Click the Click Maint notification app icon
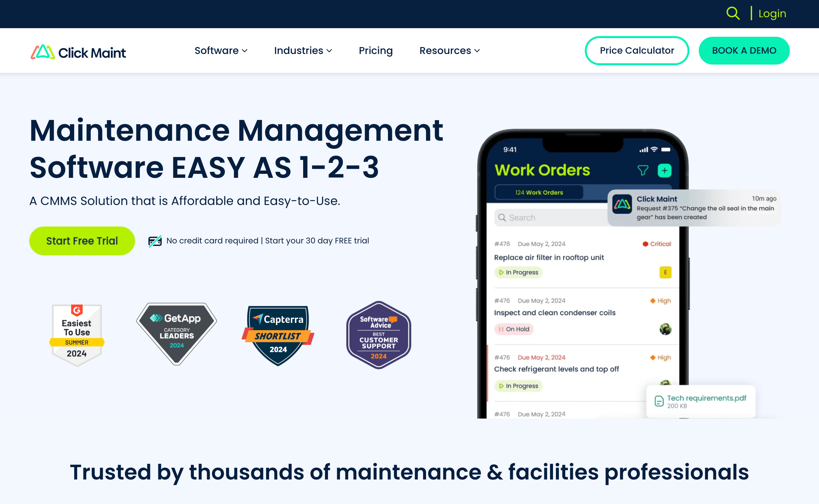819x504 pixels. click(622, 204)
